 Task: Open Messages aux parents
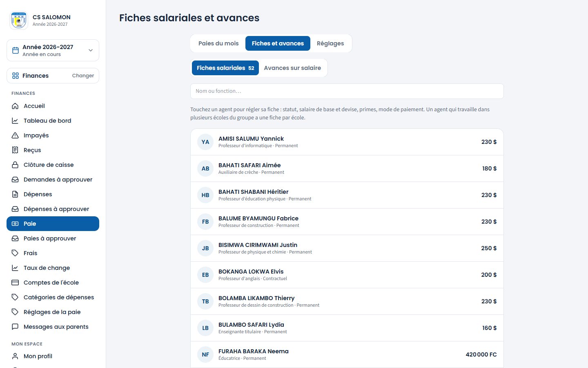[53, 327]
